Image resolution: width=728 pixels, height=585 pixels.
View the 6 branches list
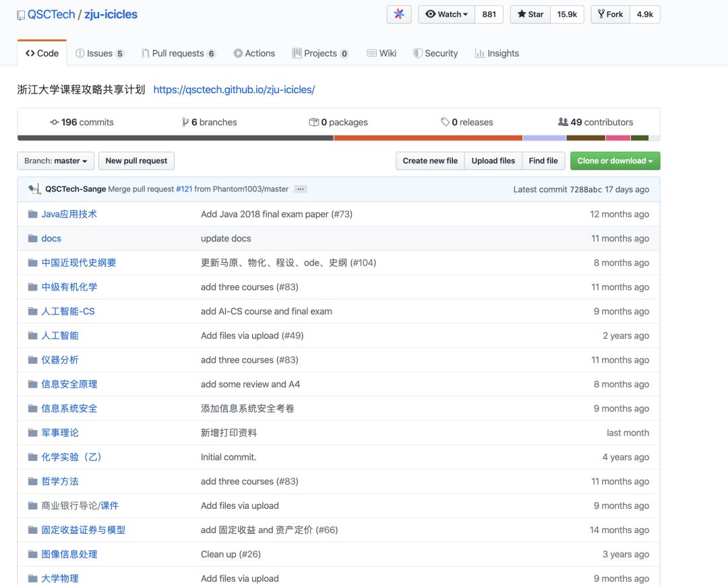pos(210,122)
